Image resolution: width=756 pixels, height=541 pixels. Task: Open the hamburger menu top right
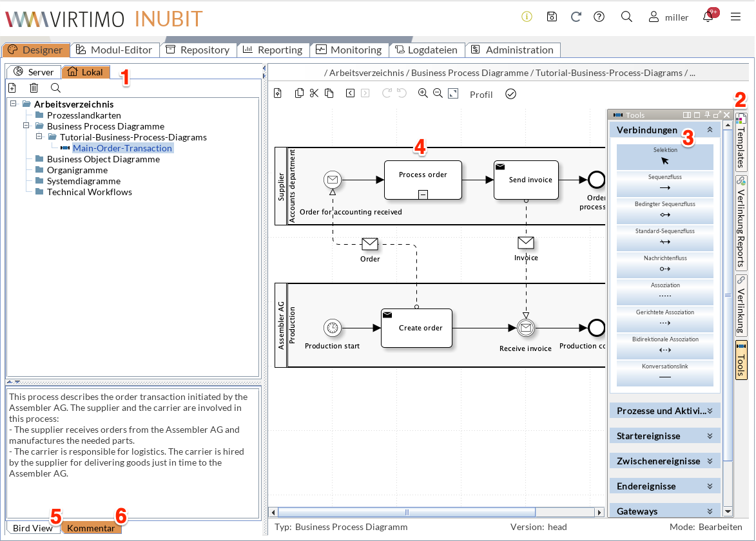pos(736,17)
